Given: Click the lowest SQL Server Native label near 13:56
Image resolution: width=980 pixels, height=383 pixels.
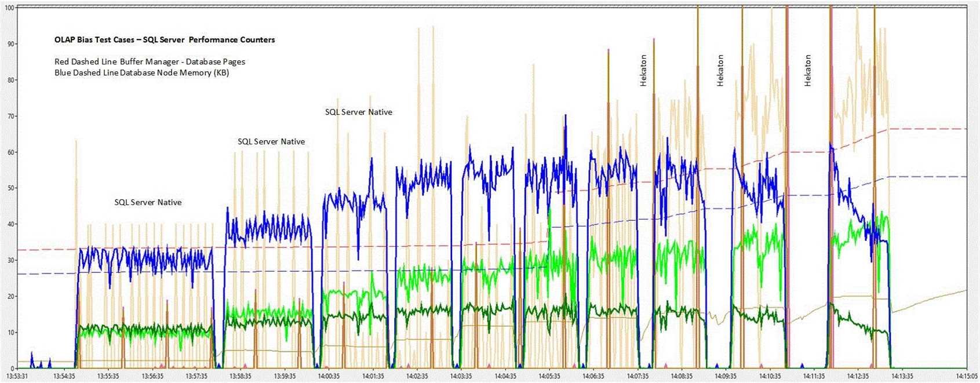Looking at the screenshot, I should [x=148, y=202].
